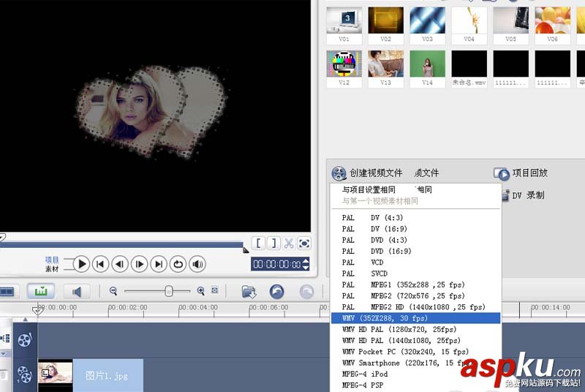The width and height of the screenshot is (585, 392).
Task: Decrease timecode with down stepper arrow
Action: point(306,268)
